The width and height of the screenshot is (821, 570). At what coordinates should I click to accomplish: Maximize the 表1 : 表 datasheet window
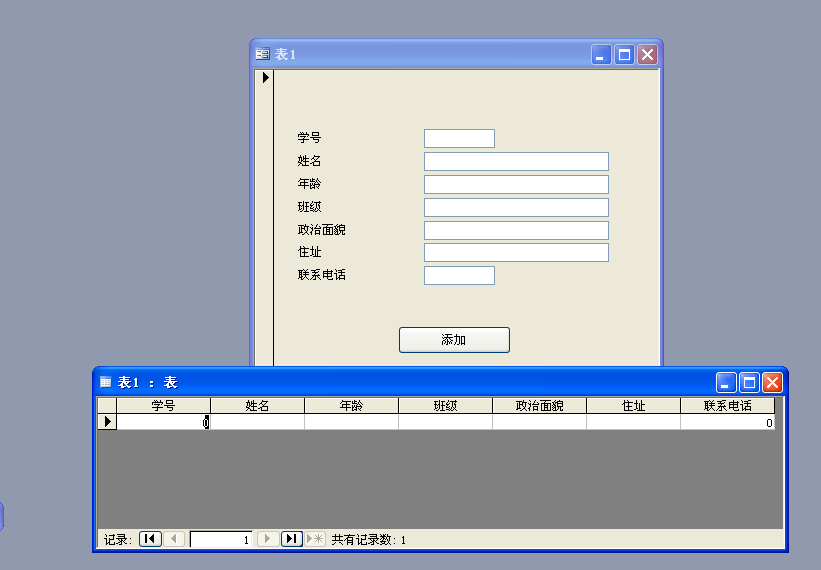[x=749, y=383]
